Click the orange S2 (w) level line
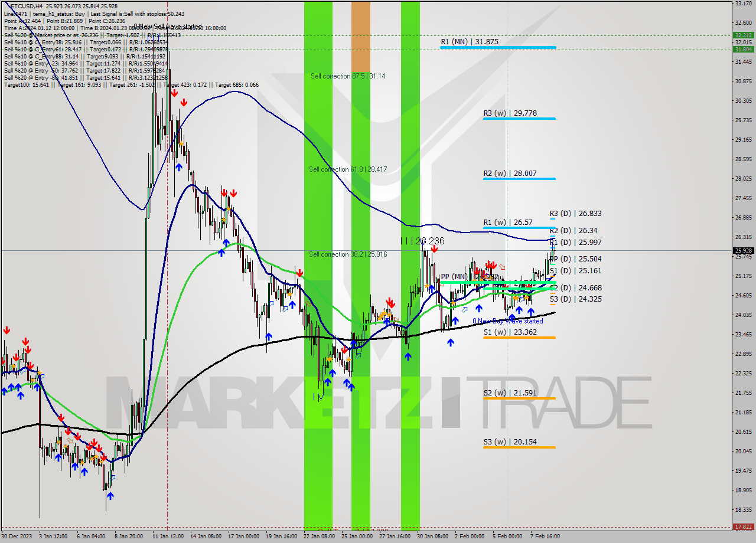Viewport: 756px width, 543px height. click(x=519, y=398)
